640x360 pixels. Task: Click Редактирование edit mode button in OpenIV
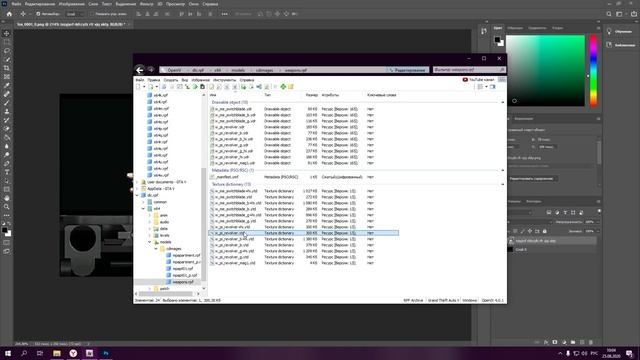tap(407, 70)
